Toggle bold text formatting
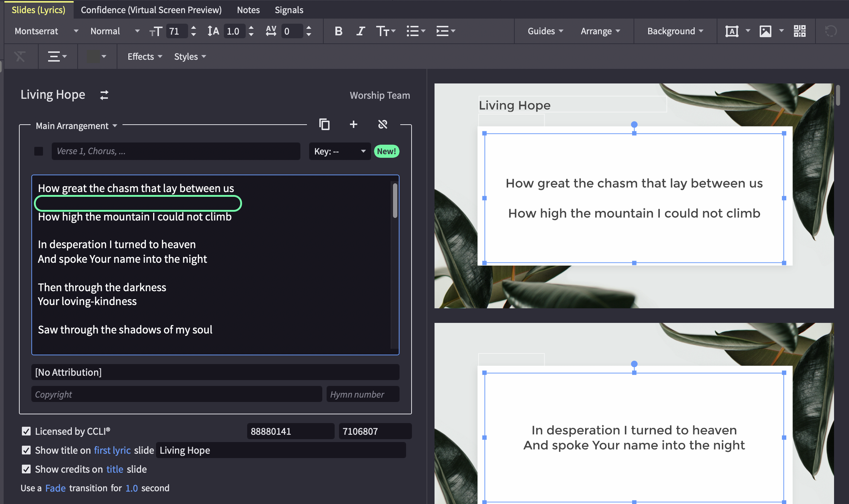This screenshot has height=504, width=849. pyautogui.click(x=338, y=31)
